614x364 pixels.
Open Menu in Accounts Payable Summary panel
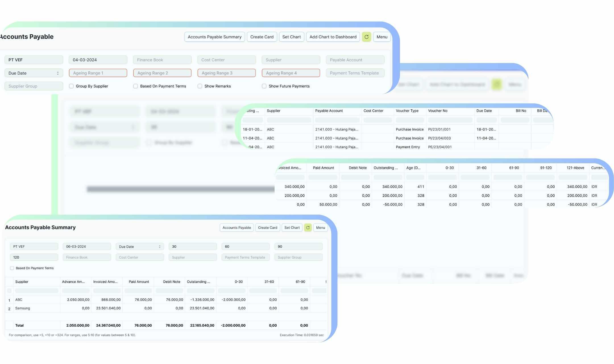click(x=320, y=228)
